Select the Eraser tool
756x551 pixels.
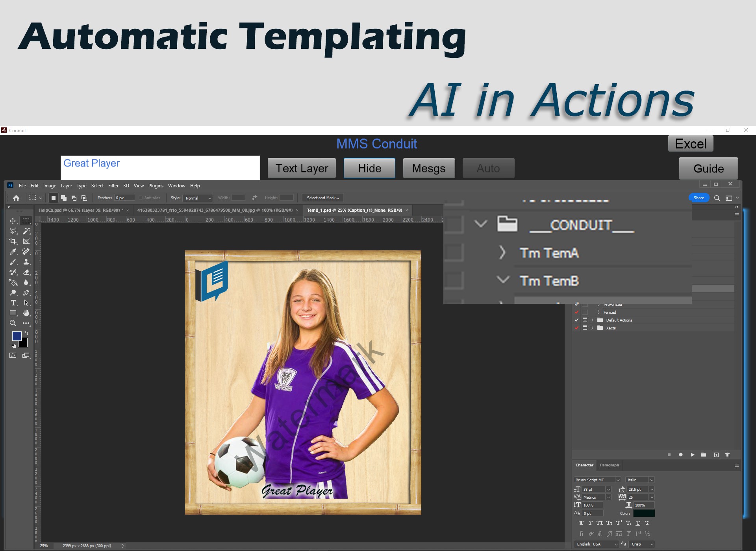(x=26, y=272)
